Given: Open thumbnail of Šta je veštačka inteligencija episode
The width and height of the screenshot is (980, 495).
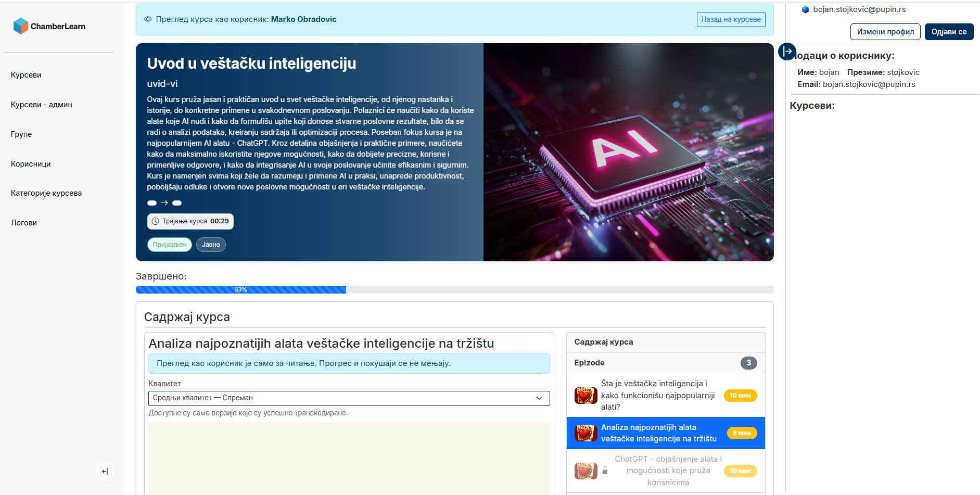Looking at the screenshot, I should (586, 396).
